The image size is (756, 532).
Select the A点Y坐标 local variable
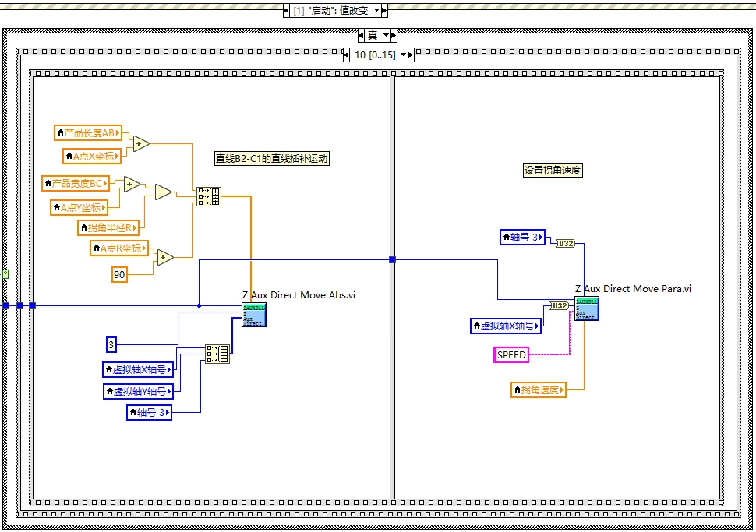[x=79, y=208]
